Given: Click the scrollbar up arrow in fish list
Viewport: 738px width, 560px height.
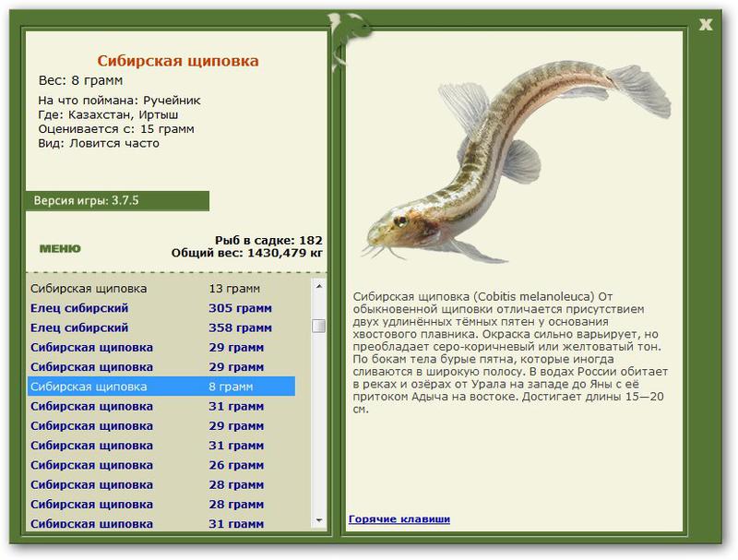Looking at the screenshot, I should point(319,286).
